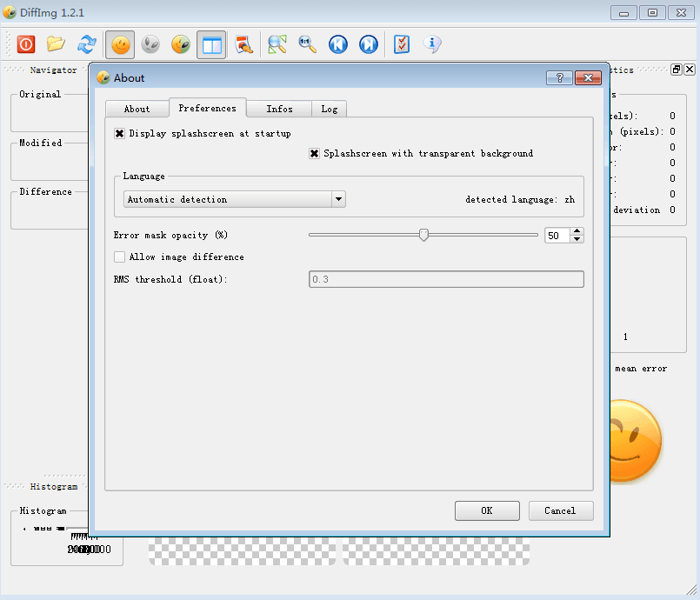Toggle the dual panel layout icon
700x600 pixels.
211,44
